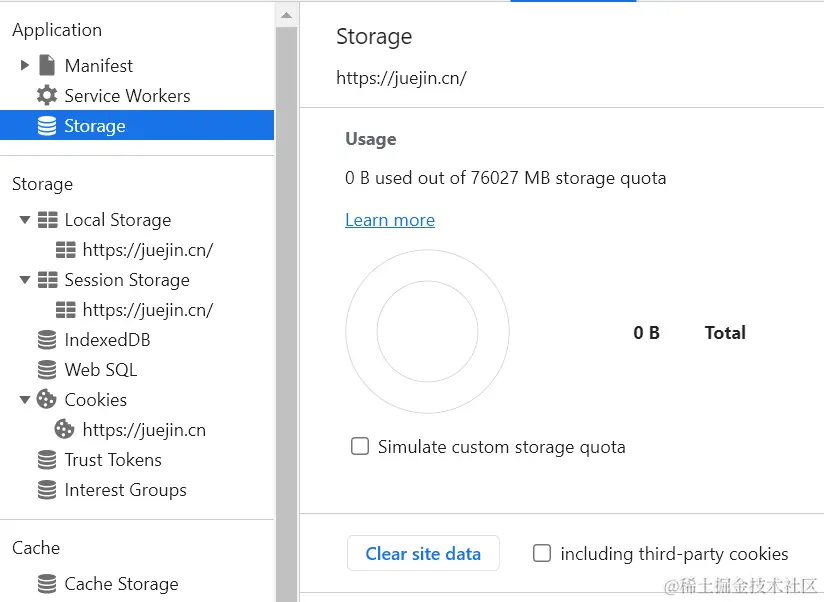Click the Local Storage grid icon
Screen dimensions: 824x602
point(47,220)
